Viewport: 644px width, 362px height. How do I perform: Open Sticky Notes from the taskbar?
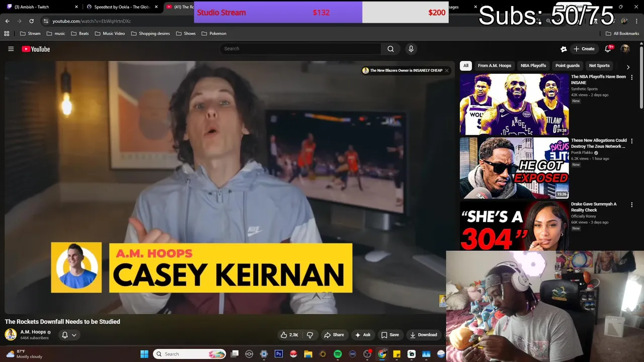(x=396, y=354)
